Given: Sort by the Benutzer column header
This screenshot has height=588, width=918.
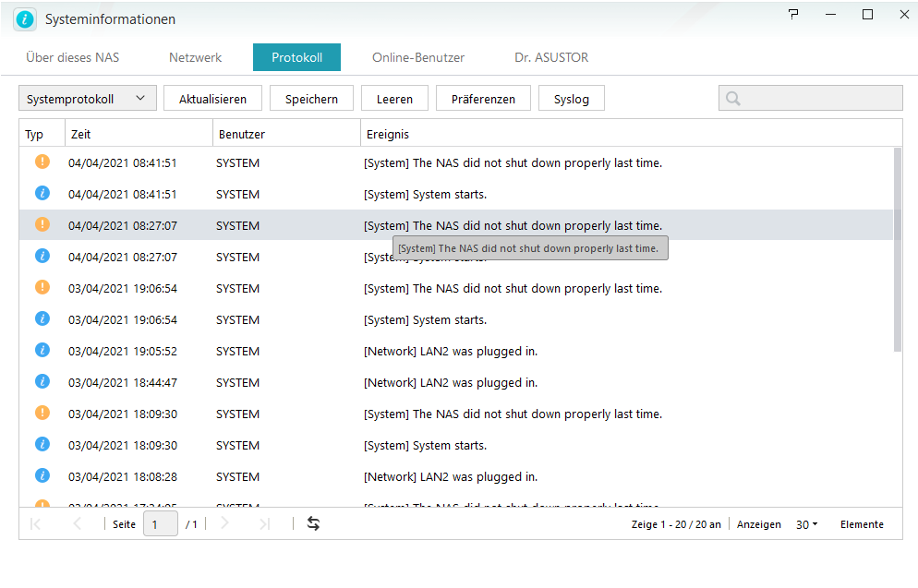Looking at the screenshot, I should pos(286,134).
